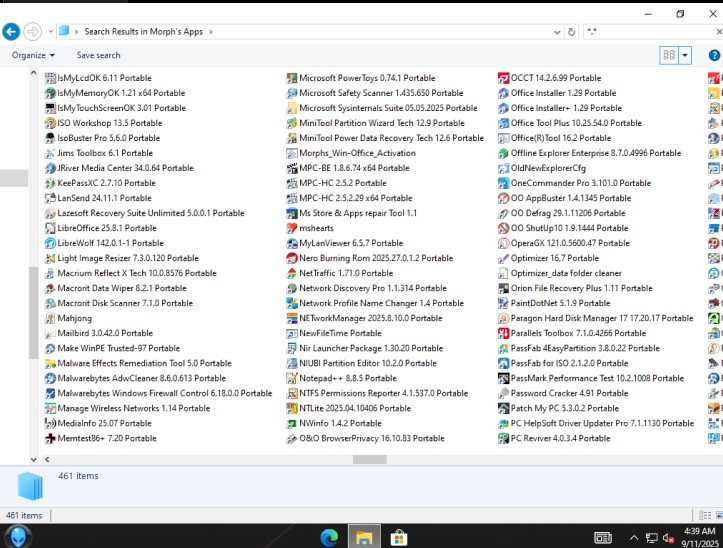Open the Organize dropdown menu
This screenshot has width=723, height=548.
33,55
